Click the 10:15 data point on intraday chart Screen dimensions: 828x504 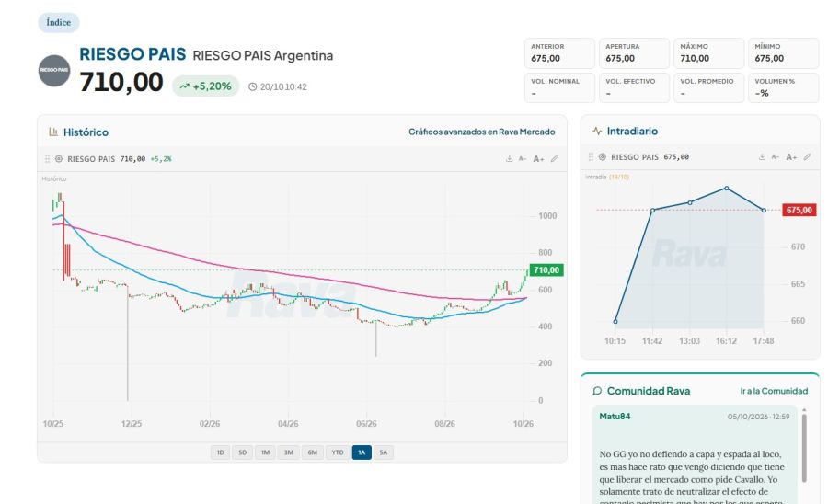click(x=615, y=321)
